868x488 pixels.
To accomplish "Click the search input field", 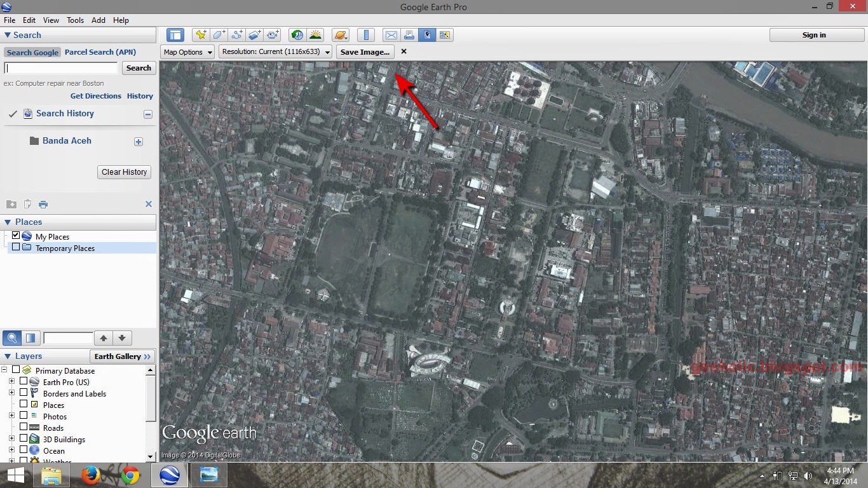I will pos(60,68).
